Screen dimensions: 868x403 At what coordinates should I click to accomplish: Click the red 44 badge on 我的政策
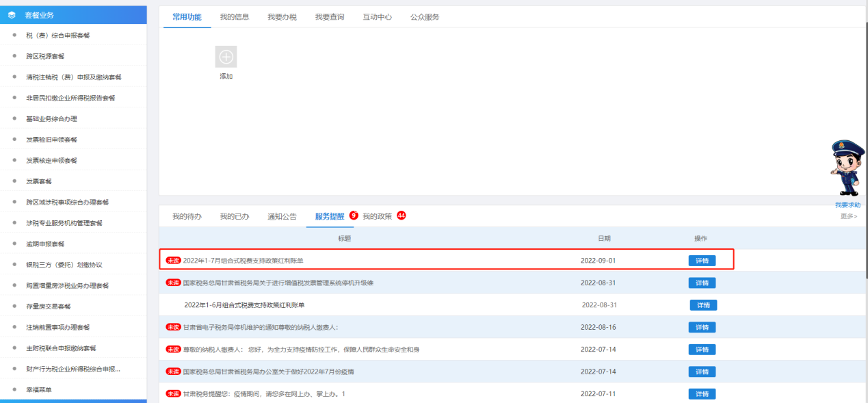click(402, 215)
